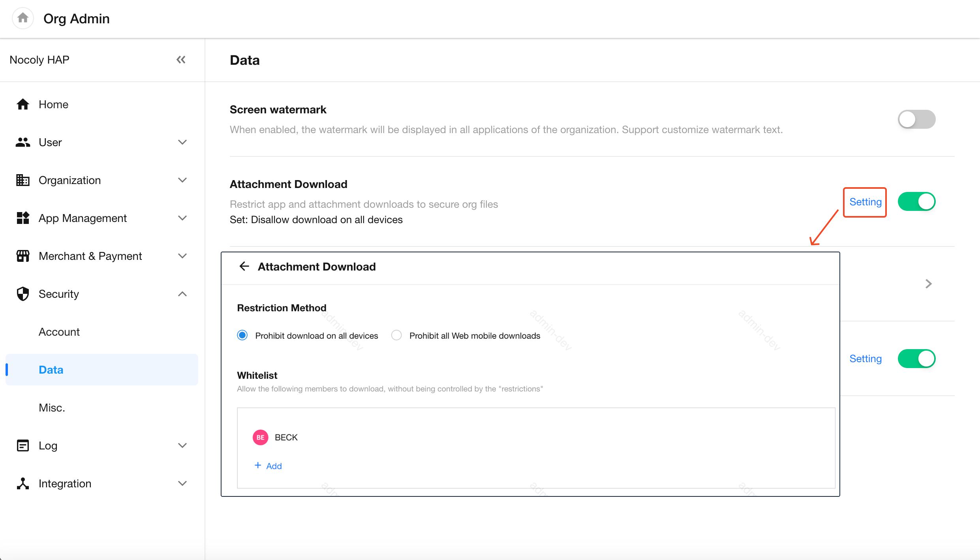The image size is (980, 560).
Task: Collapse the Security section chevron
Action: (182, 294)
